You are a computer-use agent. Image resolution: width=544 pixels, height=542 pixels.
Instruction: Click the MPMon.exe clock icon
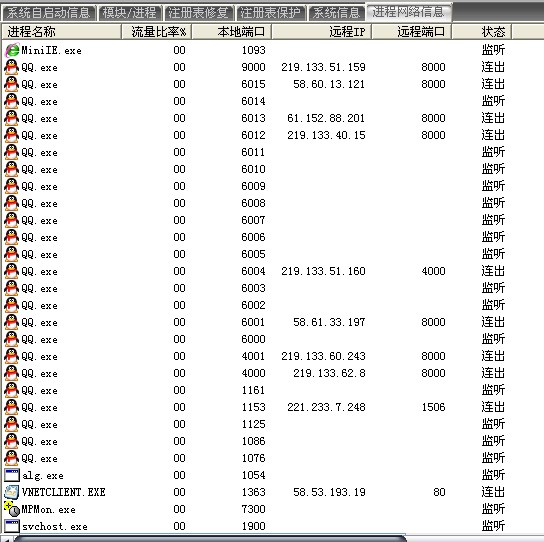[11, 509]
